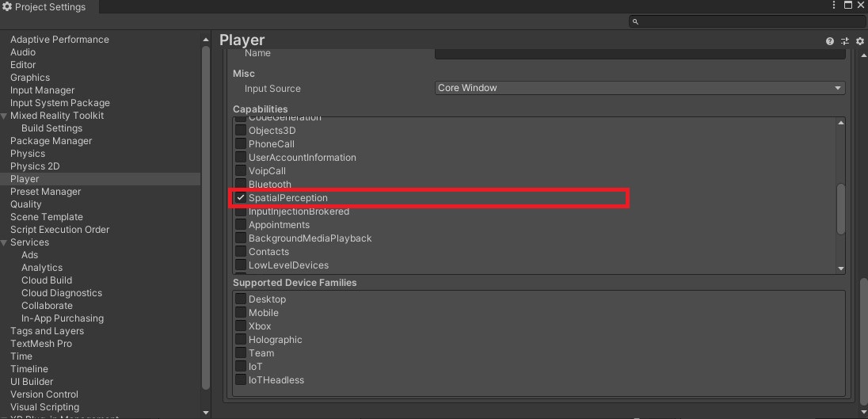
Task: Open the Player help documentation icon
Action: [x=829, y=41]
